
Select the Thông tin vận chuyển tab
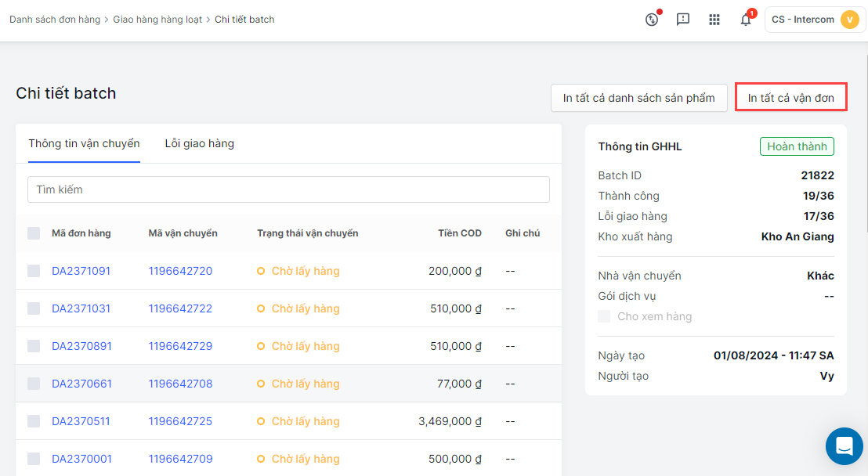point(84,143)
